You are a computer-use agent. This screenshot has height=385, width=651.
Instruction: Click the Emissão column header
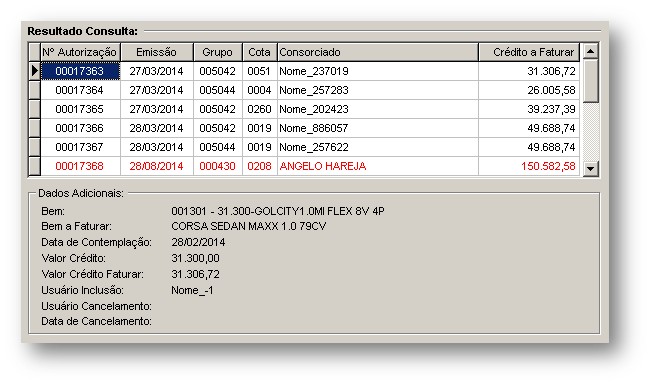pyautogui.click(x=157, y=52)
